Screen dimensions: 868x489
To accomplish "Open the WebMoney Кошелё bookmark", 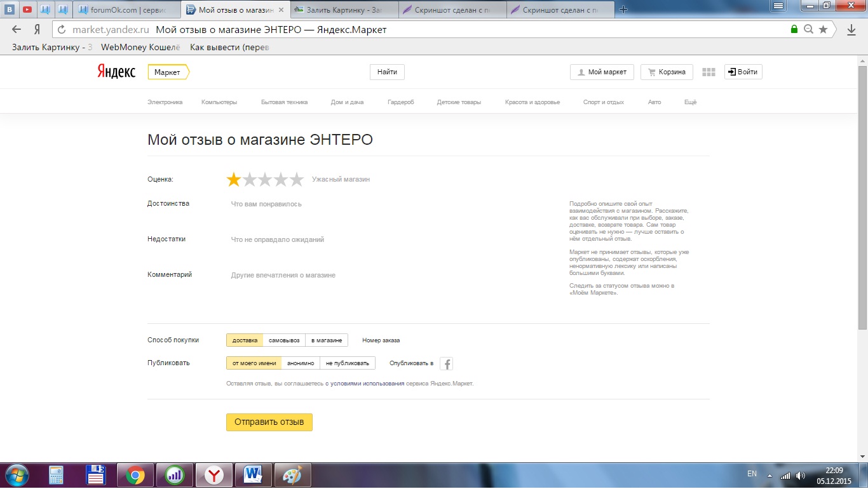I will pos(141,47).
